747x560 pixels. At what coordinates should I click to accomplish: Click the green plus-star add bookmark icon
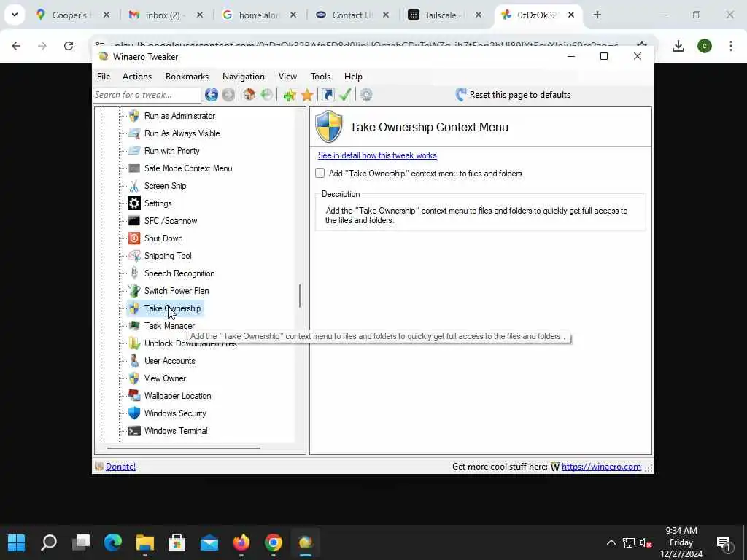[x=289, y=95]
